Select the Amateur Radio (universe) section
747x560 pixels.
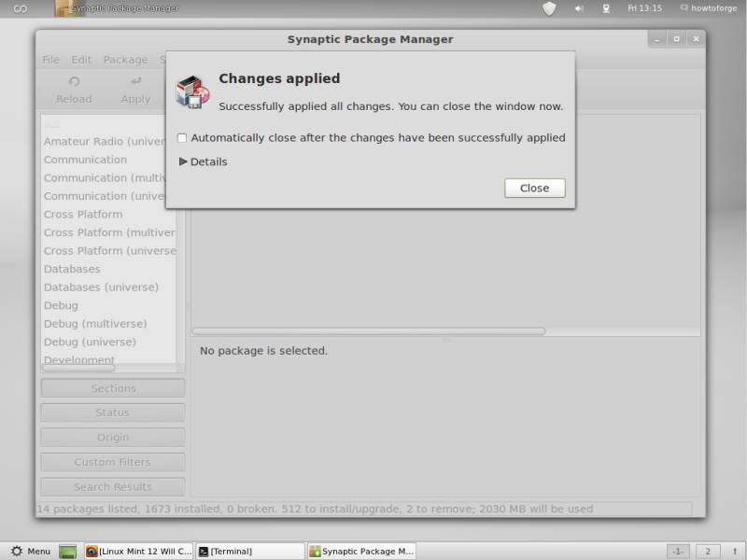pos(105,142)
